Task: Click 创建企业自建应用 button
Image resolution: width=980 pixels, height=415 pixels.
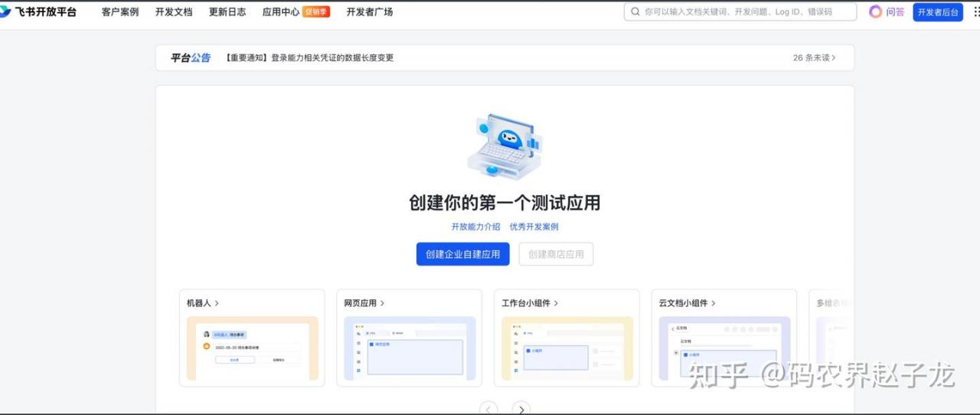Action: (462, 254)
